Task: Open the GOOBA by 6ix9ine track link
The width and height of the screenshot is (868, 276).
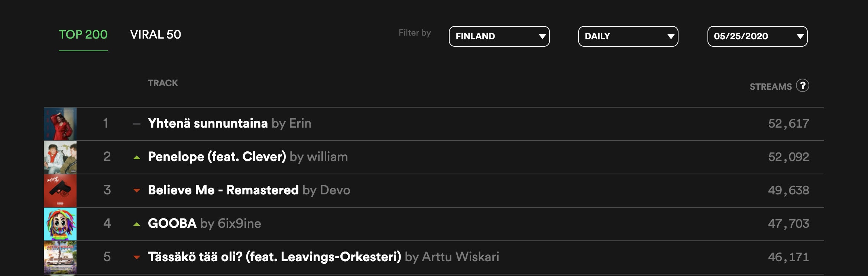Action: pyautogui.click(x=204, y=223)
